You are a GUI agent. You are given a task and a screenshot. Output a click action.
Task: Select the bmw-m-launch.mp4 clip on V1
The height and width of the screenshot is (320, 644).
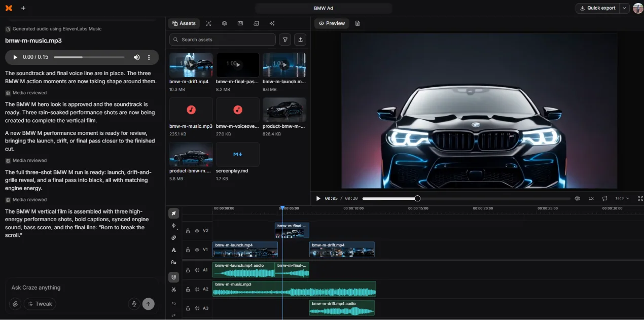point(245,249)
